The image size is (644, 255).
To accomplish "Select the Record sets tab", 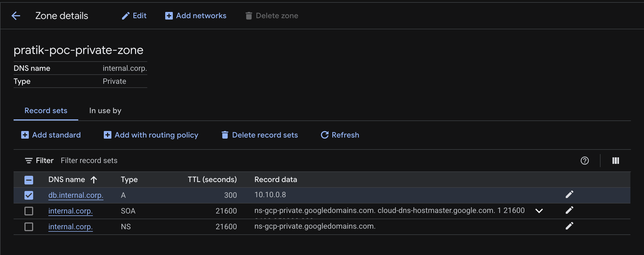I will [46, 111].
